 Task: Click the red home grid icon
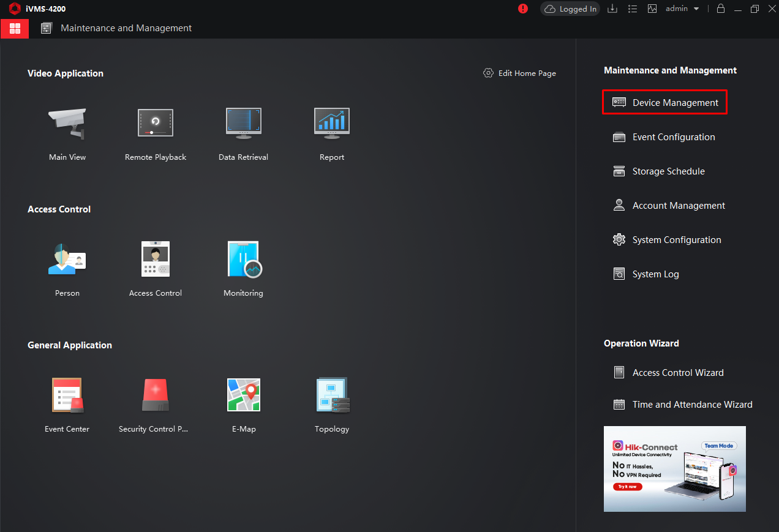[x=15, y=28]
